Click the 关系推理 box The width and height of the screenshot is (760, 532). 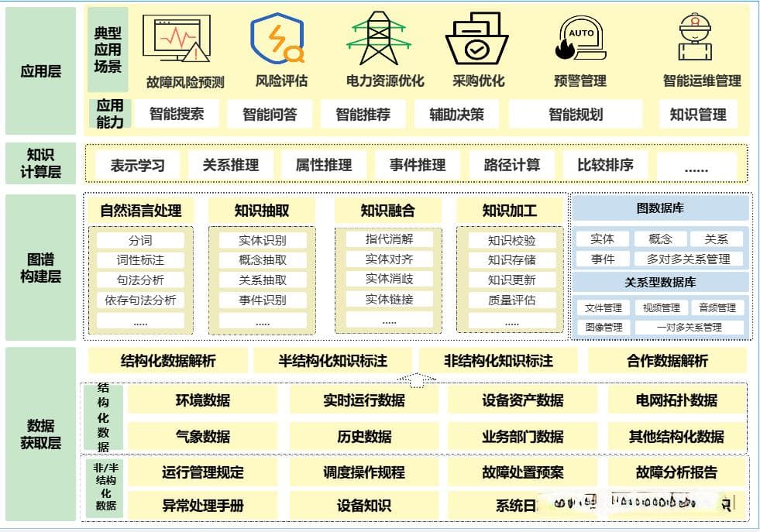point(231,165)
